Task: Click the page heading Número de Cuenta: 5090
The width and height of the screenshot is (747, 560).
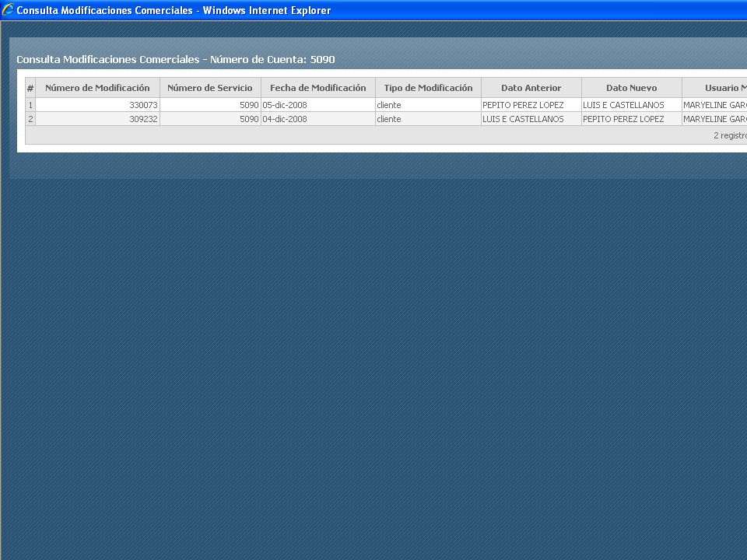Action: click(272, 60)
